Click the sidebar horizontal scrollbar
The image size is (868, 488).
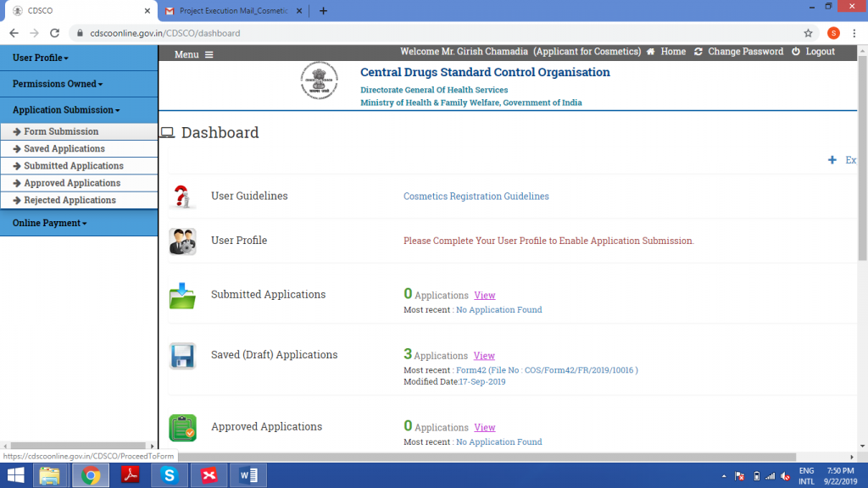click(x=78, y=446)
